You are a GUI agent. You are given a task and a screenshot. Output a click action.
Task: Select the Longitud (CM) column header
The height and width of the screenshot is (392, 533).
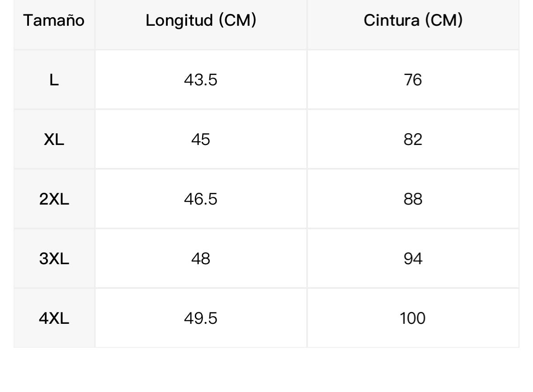(201, 20)
